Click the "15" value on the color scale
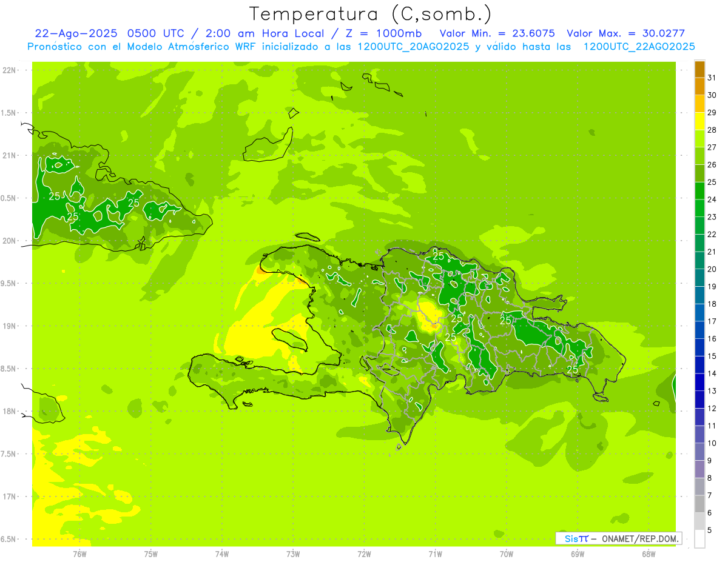This screenshot has height=562, width=728. [x=712, y=356]
